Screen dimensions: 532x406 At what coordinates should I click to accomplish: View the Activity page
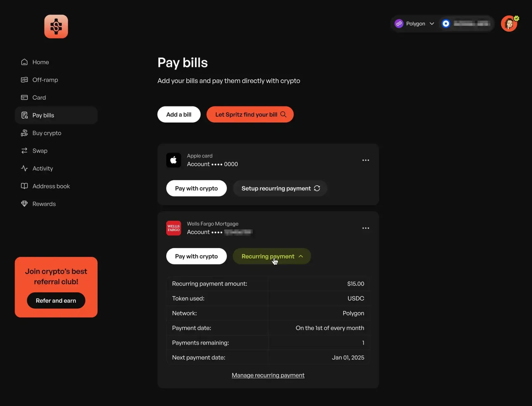coord(56,168)
